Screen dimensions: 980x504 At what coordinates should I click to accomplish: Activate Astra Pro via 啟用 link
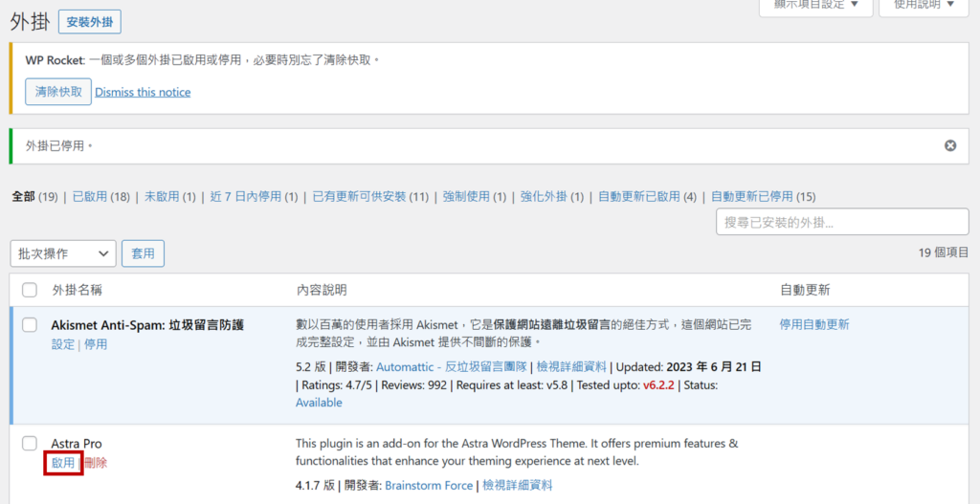click(x=62, y=463)
